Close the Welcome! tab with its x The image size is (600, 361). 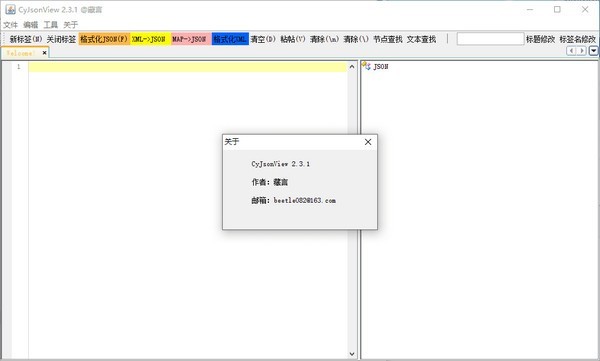point(44,53)
